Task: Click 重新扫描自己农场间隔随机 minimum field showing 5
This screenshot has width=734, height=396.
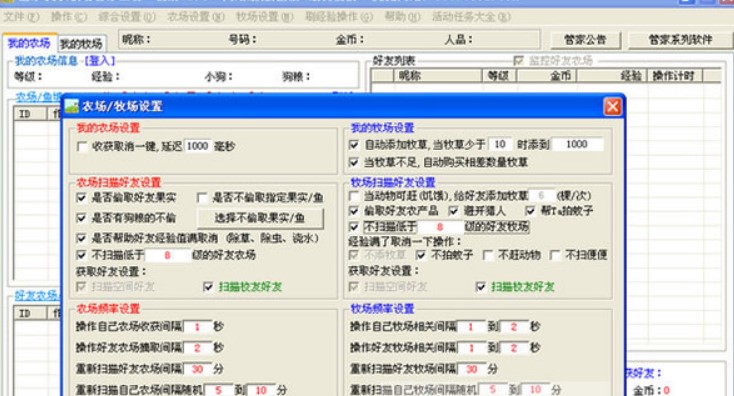Action: click(x=218, y=390)
